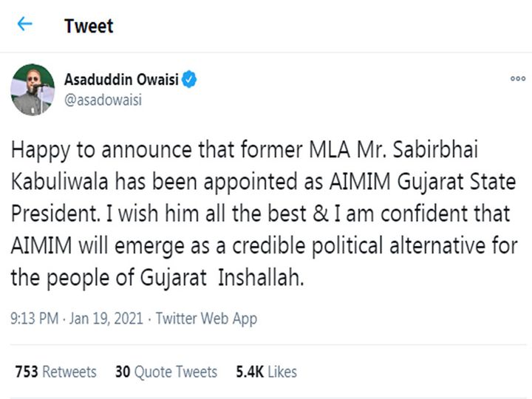The height and width of the screenshot is (399, 532).
Task: Show the 30 Quote Tweets
Action: (x=166, y=372)
